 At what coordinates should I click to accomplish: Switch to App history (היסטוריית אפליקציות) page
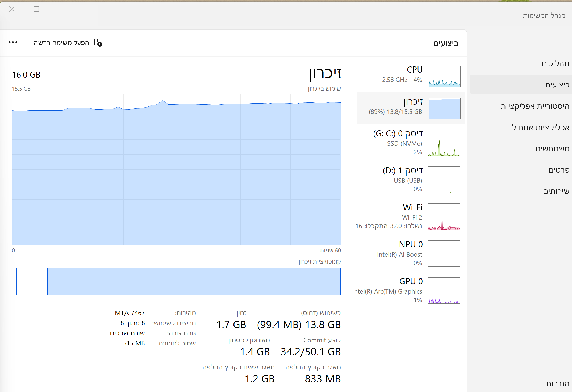click(535, 106)
